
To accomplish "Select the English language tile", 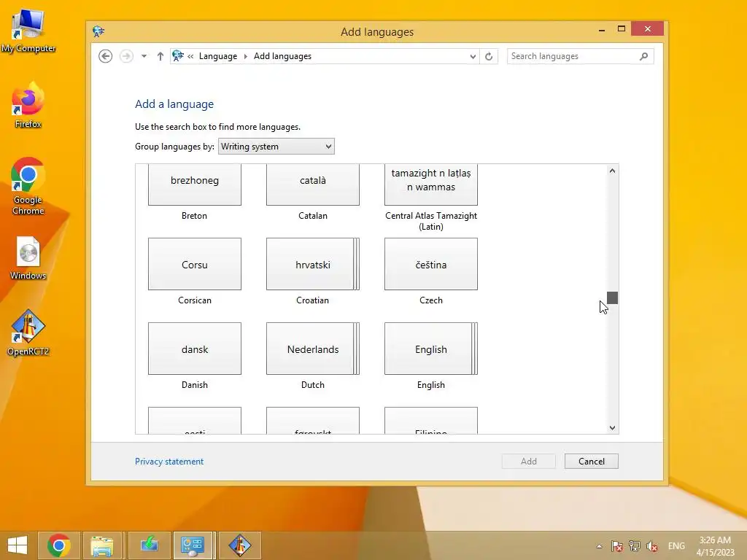I will pyautogui.click(x=430, y=349).
